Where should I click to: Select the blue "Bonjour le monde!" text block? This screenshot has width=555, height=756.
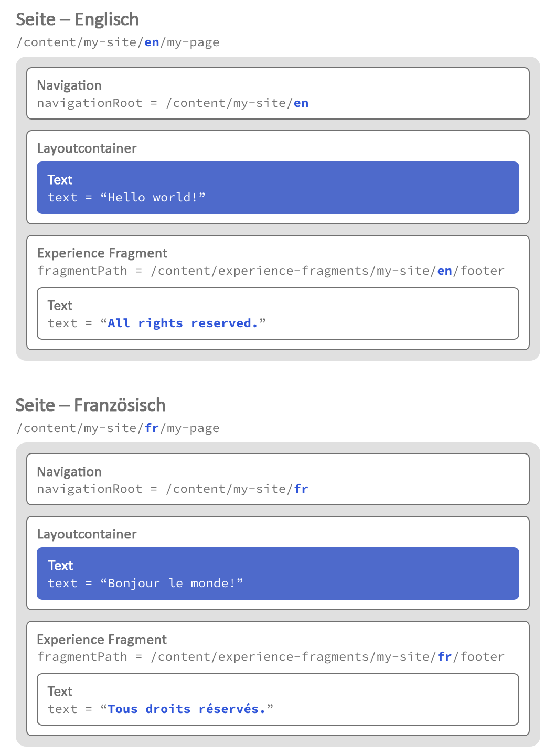[x=277, y=574]
